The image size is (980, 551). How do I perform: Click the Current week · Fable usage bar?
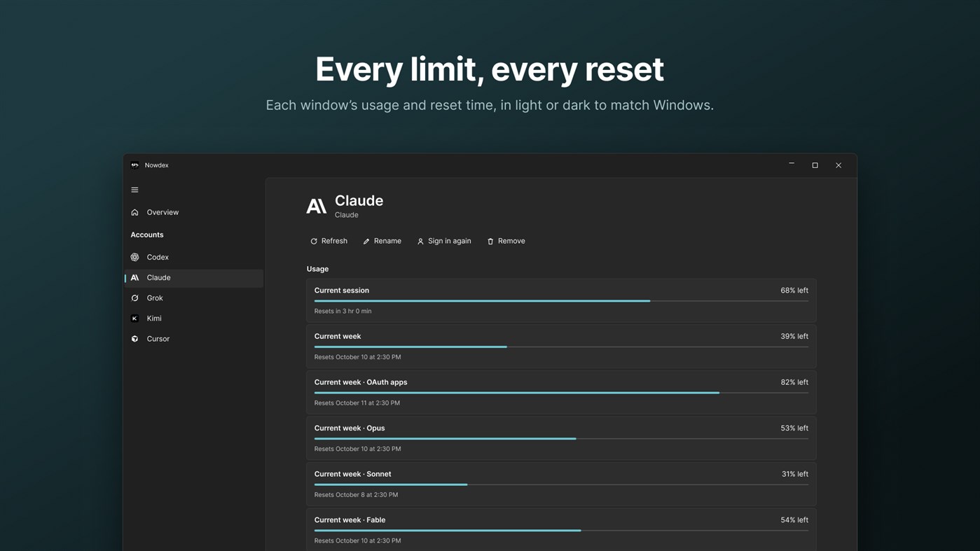561,531
